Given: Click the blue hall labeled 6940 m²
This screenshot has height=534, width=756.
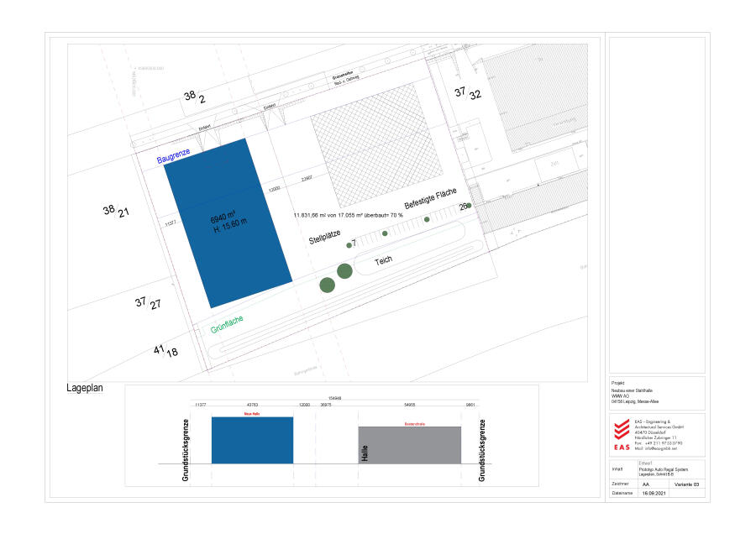Looking at the screenshot, I should (227, 222).
